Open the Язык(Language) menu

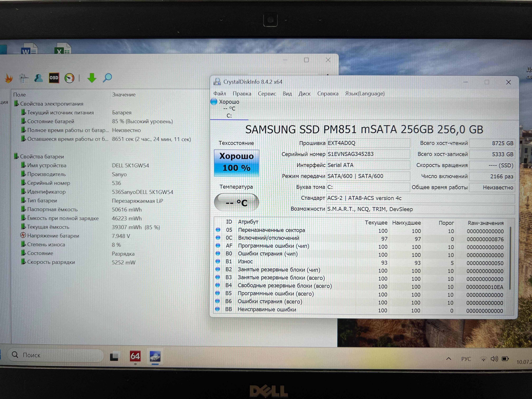pos(365,94)
